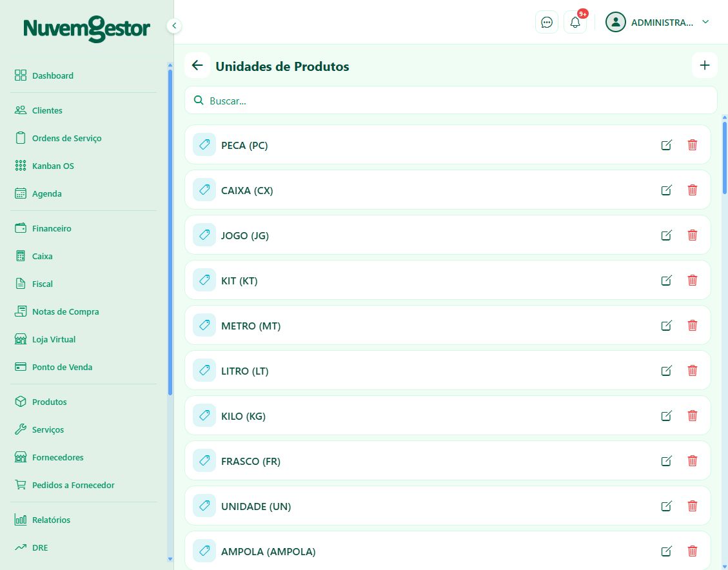
Task: Navigate to Kanban OS
Action: (x=84, y=166)
